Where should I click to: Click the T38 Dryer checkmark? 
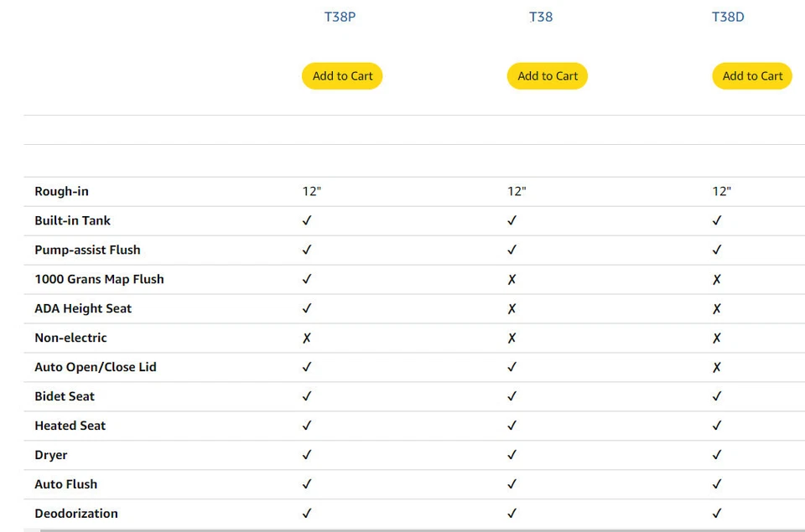tap(512, 455)
